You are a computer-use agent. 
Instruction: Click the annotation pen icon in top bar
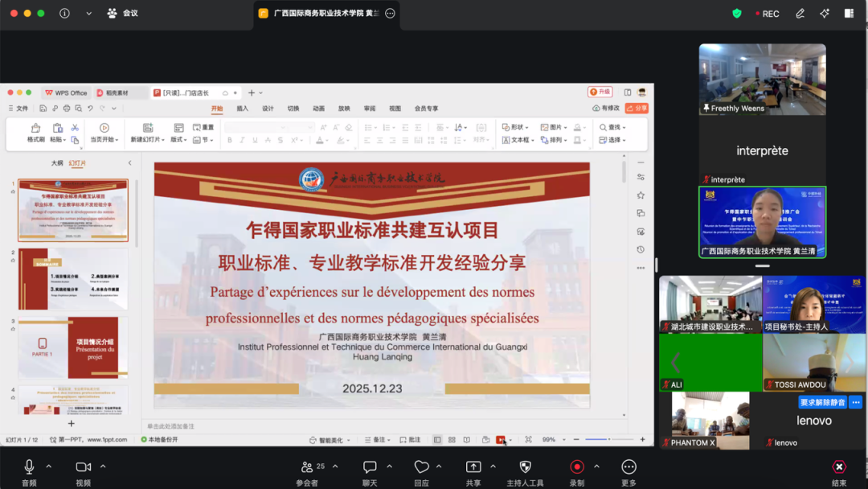800,14
